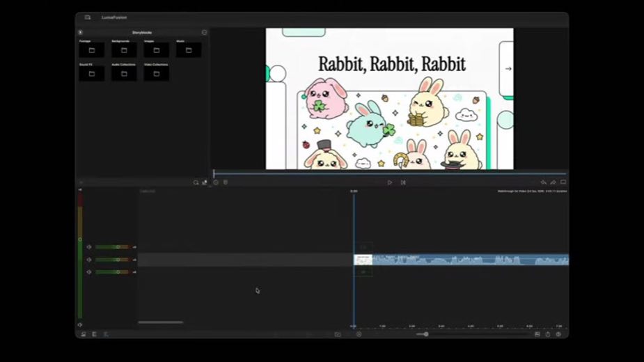Open help and settings icon

(x=558, y=334)
